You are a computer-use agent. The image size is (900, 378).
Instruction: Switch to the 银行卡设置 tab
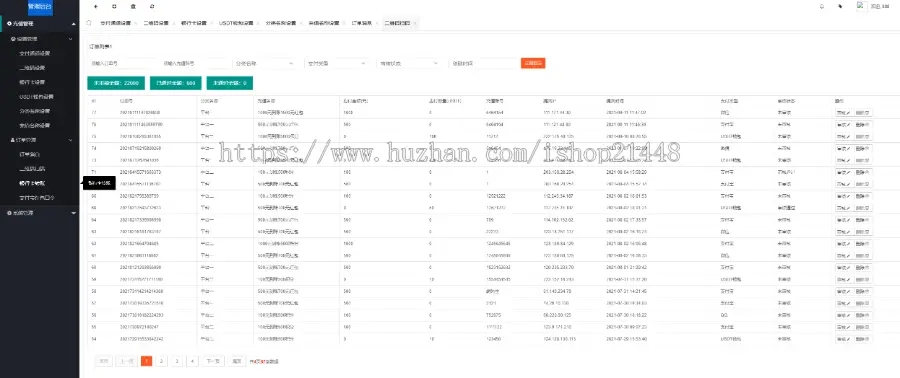click(193, 24)
